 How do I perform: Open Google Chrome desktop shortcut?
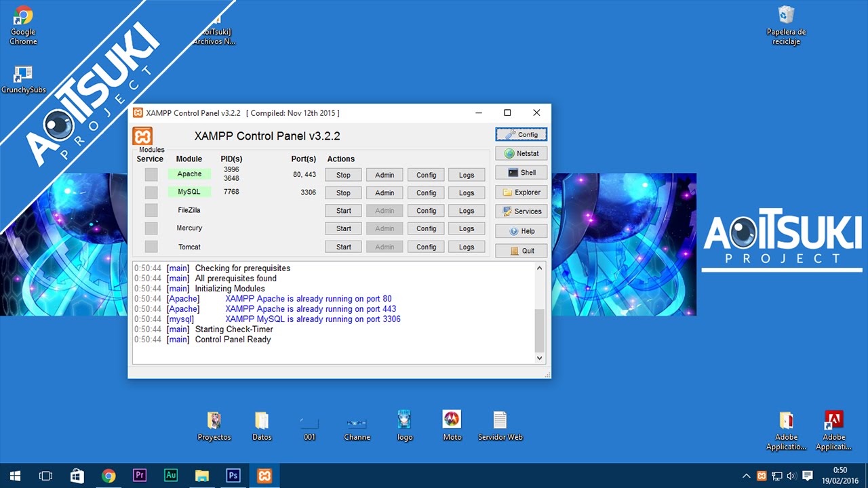23,26
